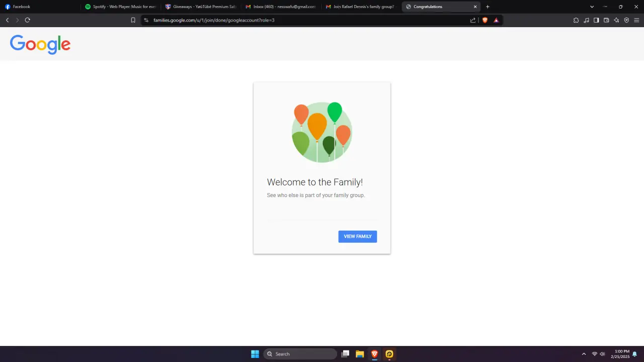
Task: Open Brave Shields lion icon
Action: (485, 20)
